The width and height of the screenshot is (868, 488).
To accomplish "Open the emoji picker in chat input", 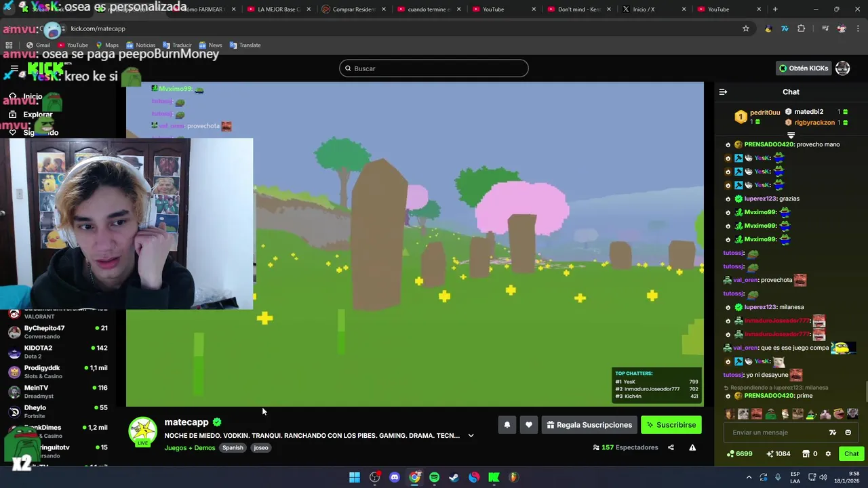I will coord(848,432).
